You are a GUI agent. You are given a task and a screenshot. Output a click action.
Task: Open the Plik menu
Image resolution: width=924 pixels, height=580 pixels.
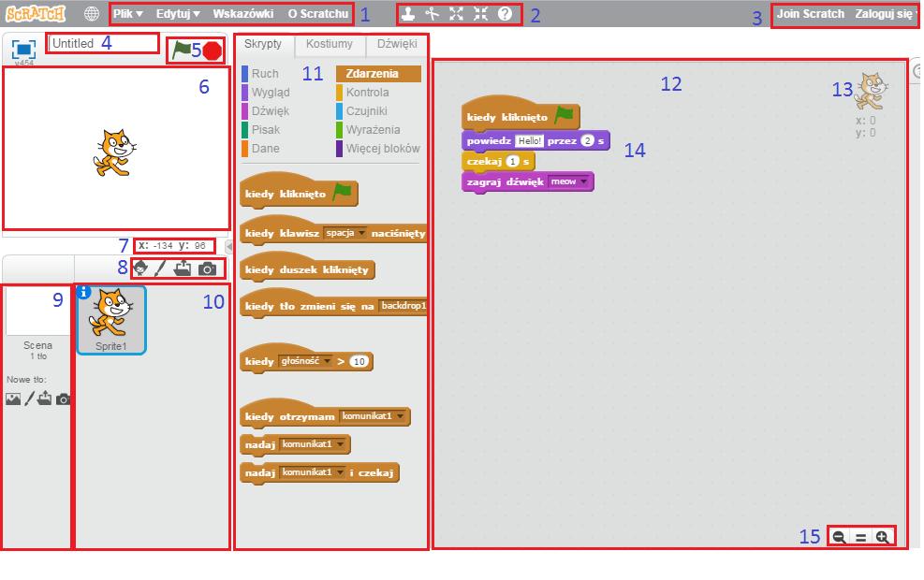coord(128,13)
